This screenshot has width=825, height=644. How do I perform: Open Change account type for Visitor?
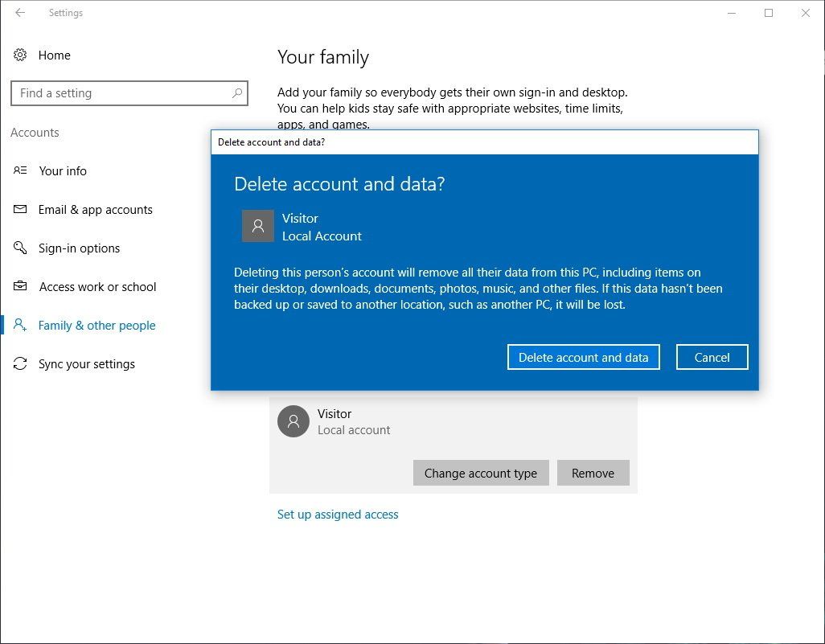pos(481,473)
